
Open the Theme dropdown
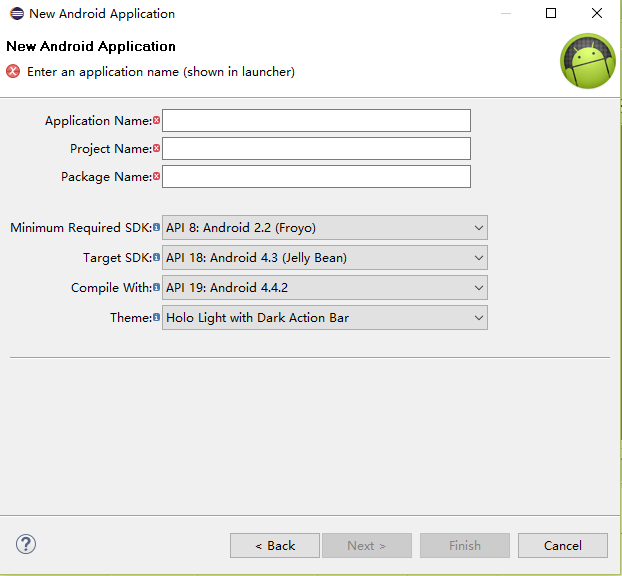pos(324,318)
